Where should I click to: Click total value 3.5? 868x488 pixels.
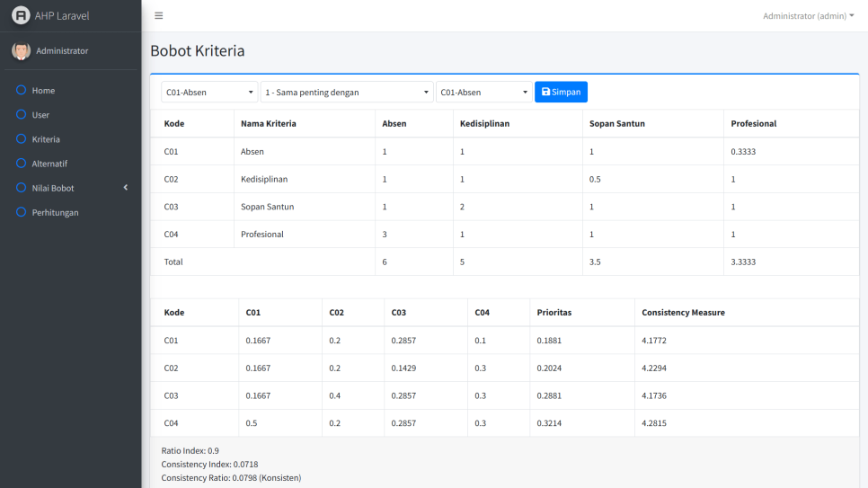pos(595,262)
